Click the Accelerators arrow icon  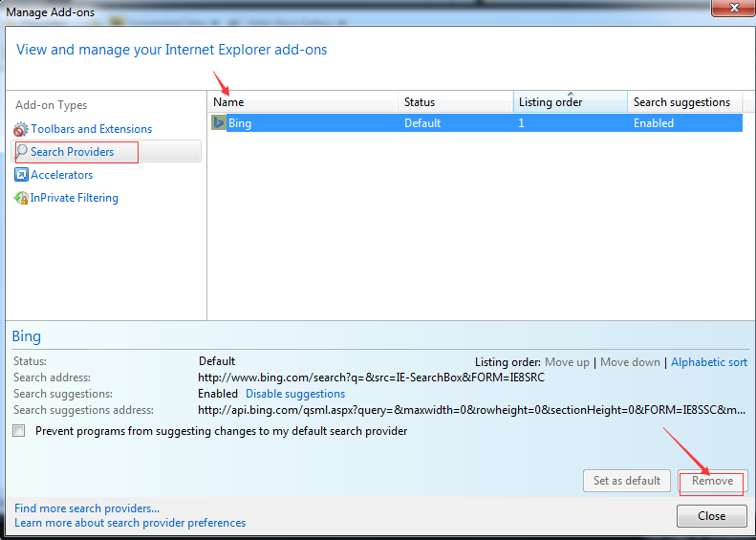point(21,175)
